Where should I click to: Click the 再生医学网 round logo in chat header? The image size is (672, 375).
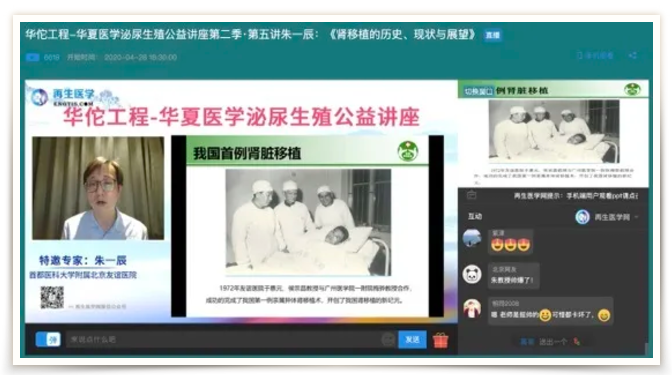pos(582,217)
